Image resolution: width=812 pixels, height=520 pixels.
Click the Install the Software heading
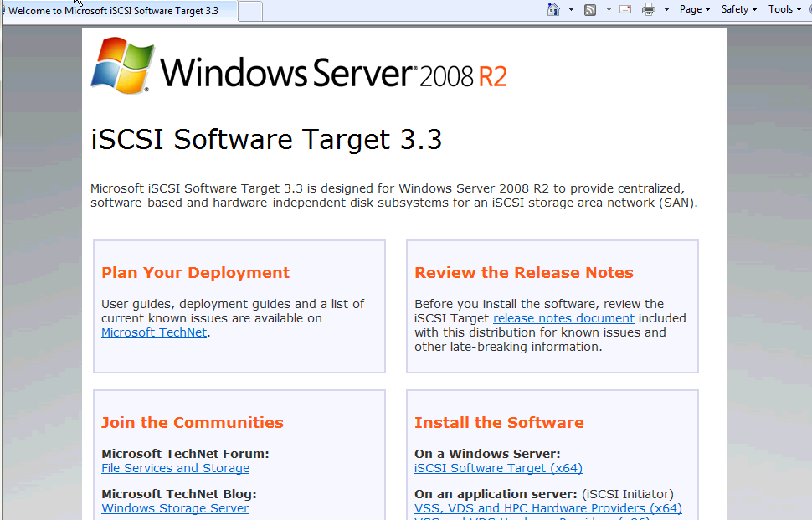[x=499, y=422]
